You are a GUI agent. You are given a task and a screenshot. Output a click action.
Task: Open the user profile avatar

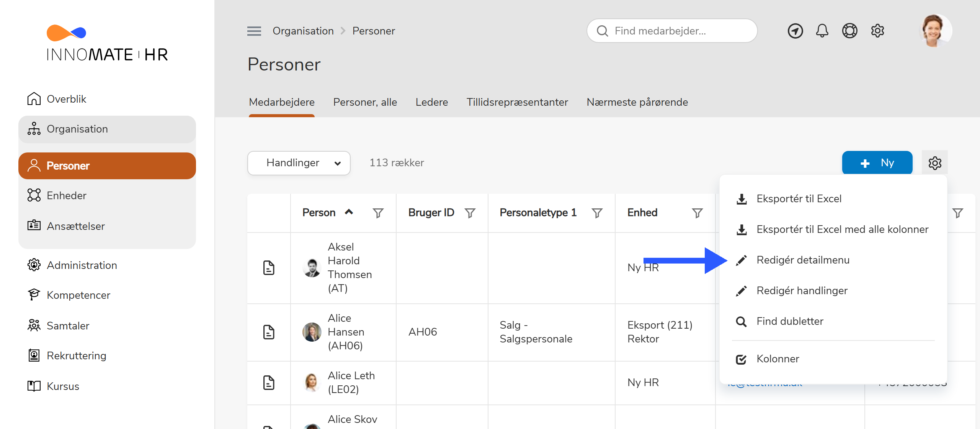click(x=935, y=31)
